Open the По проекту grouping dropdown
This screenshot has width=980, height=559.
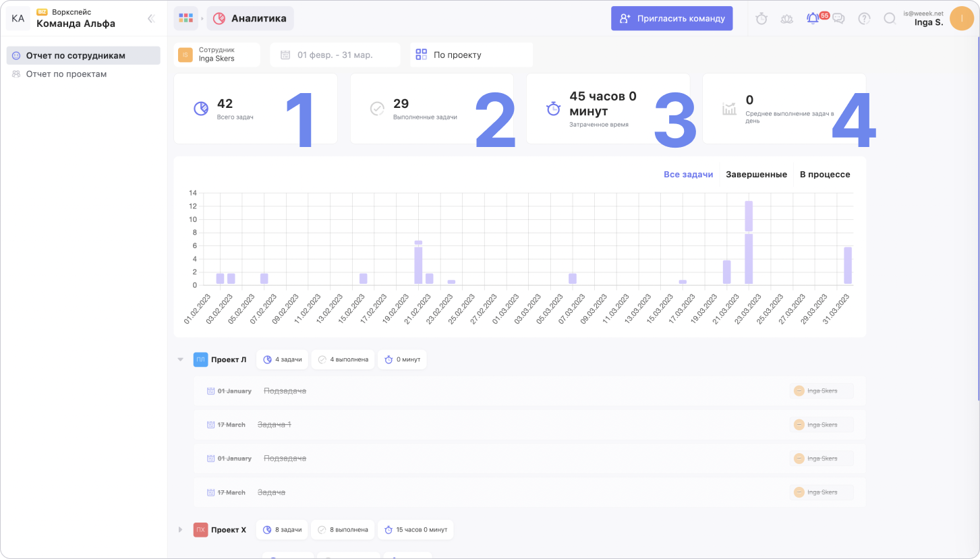click(471, 55)
